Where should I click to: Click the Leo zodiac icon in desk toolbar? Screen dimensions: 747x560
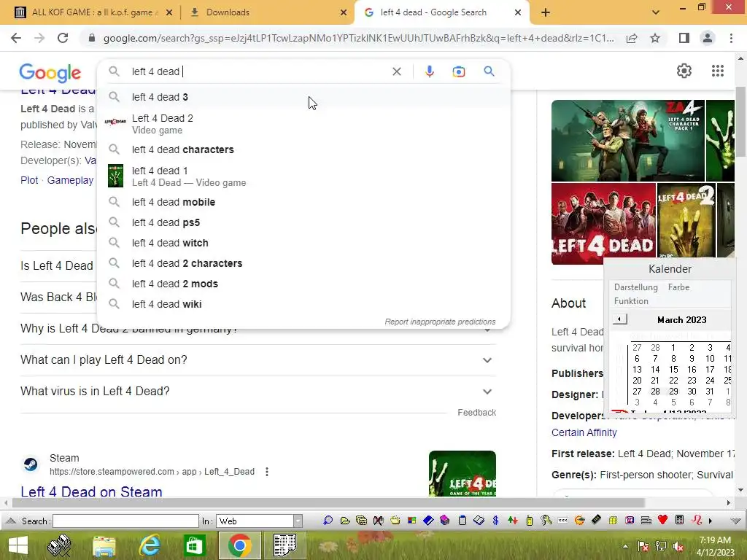click(697, 520)
